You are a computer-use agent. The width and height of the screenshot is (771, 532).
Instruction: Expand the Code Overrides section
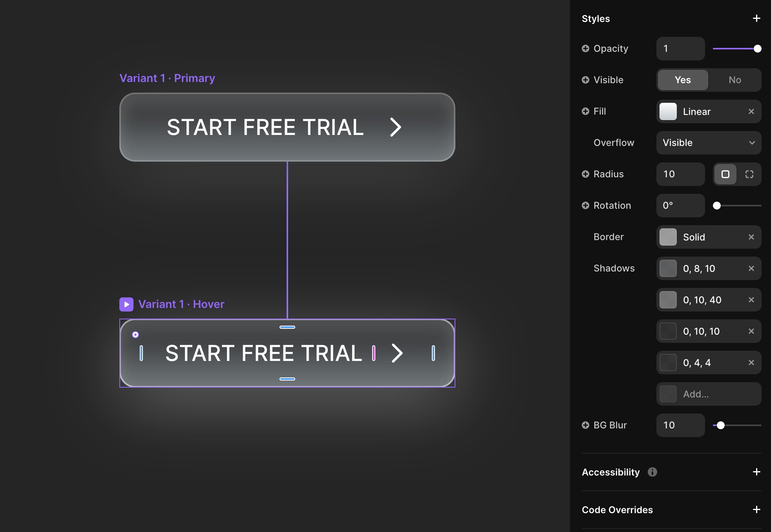pyautogui.click(x=756, y=510)
